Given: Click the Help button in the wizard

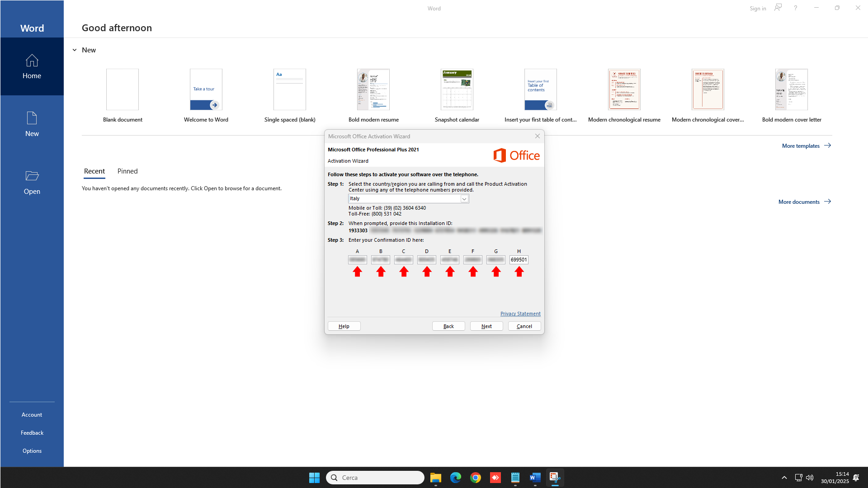Looking at the screenshot, I should 344,326.
